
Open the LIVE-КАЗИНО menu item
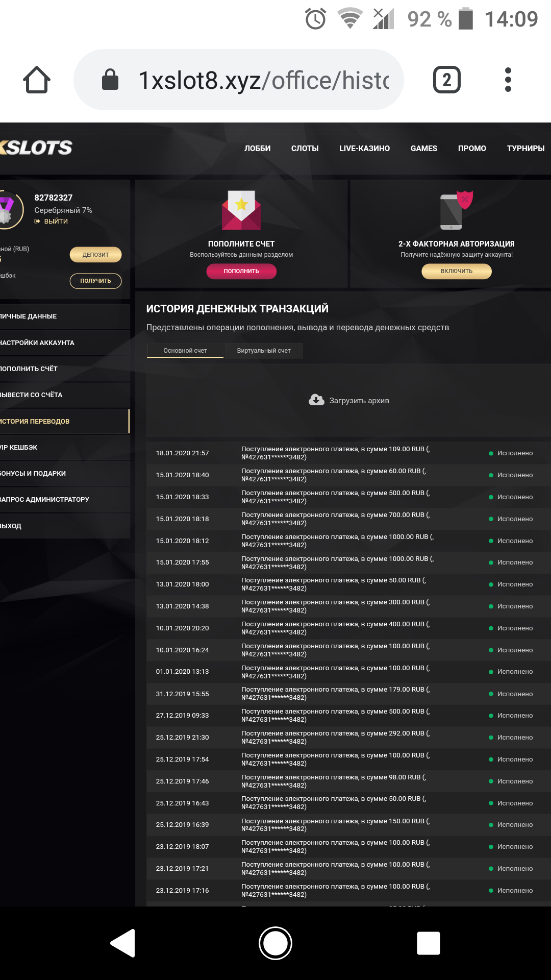pyautogui.click(x=364, y=149)
